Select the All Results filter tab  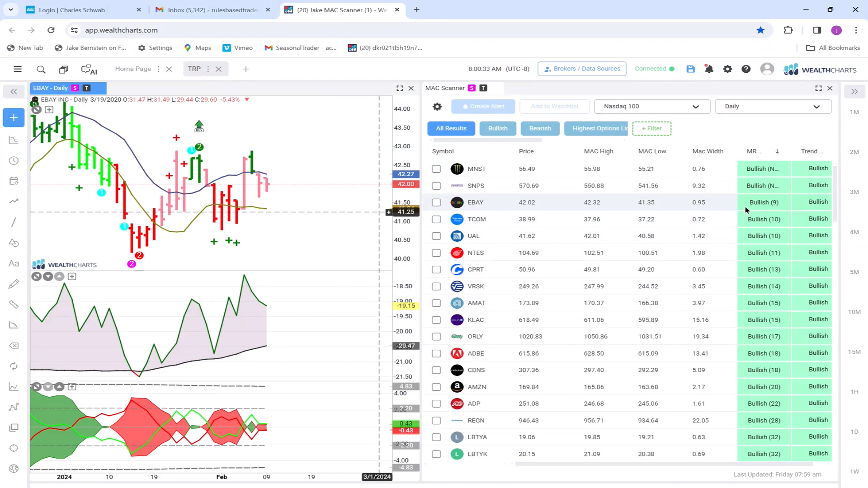(x=451, y=128)
